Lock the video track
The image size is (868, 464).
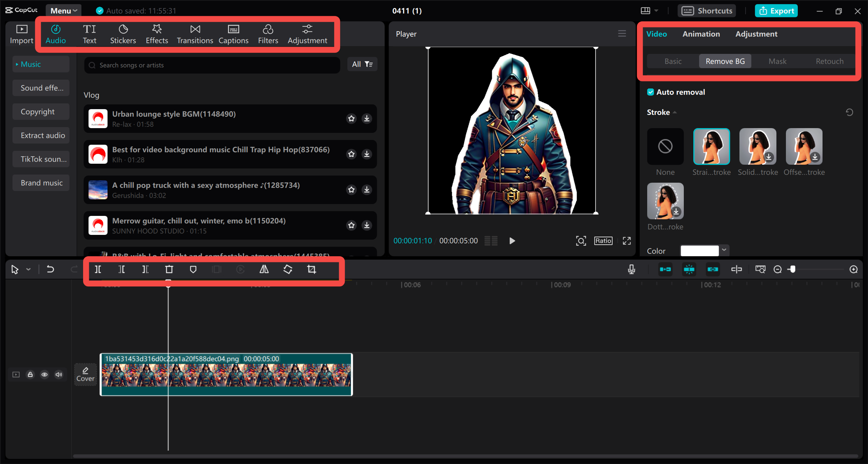pyautogui.click(x=30, y=374)
